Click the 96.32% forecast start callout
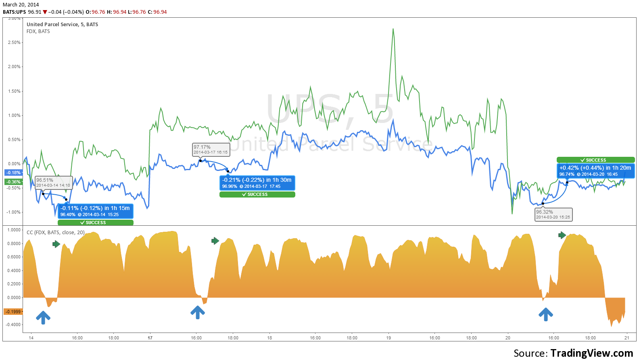 point(553,214)
